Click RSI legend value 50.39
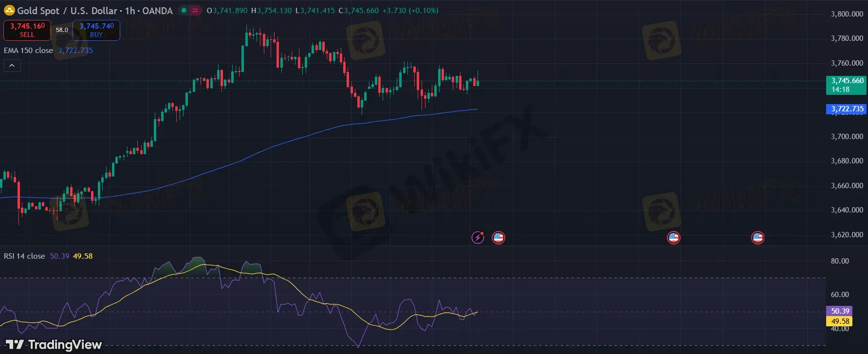 click(59, 256)
